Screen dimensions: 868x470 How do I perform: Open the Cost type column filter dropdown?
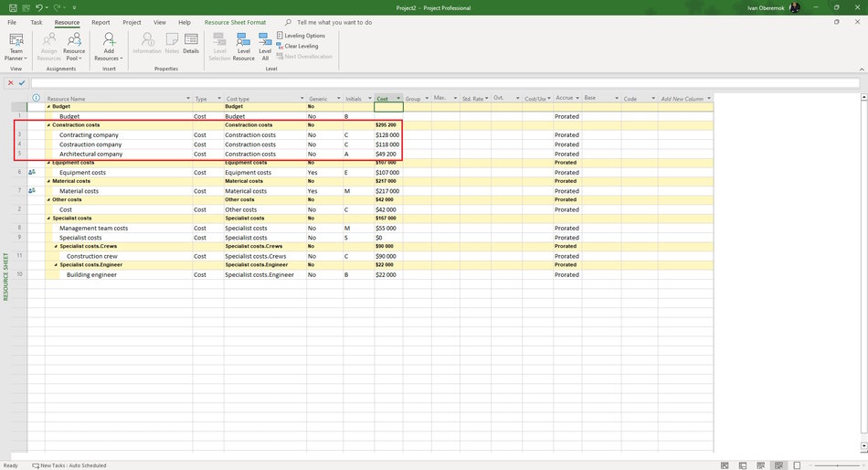point(302,99)
